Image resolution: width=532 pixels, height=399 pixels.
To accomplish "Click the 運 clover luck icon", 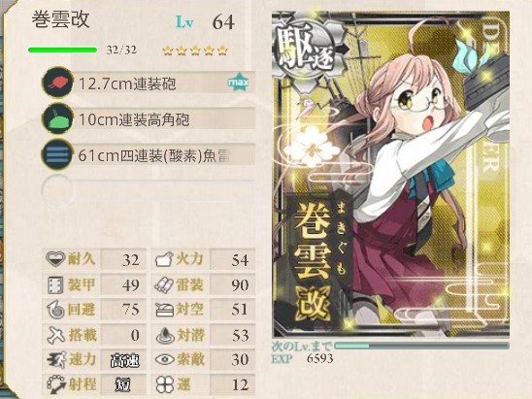I will [165, 384].
